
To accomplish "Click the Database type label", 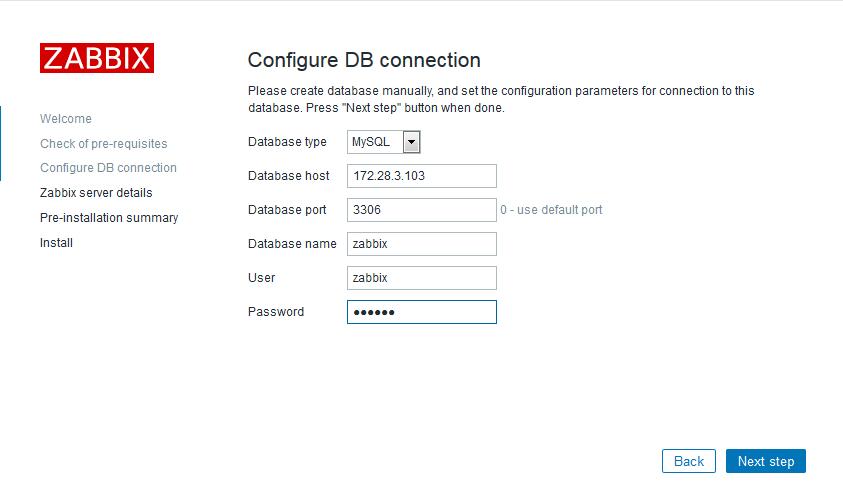I will [x=287, y=142].
